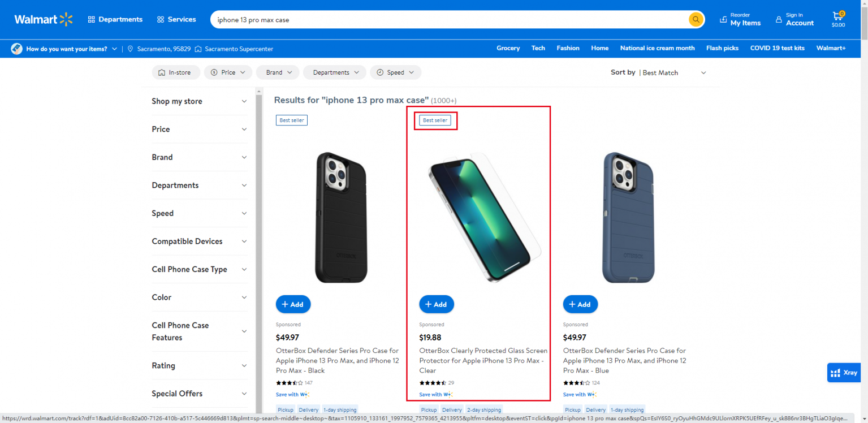
Task: Click the yellow search magnifier icon
Action: pyautogui.click(x=695, y=19)
